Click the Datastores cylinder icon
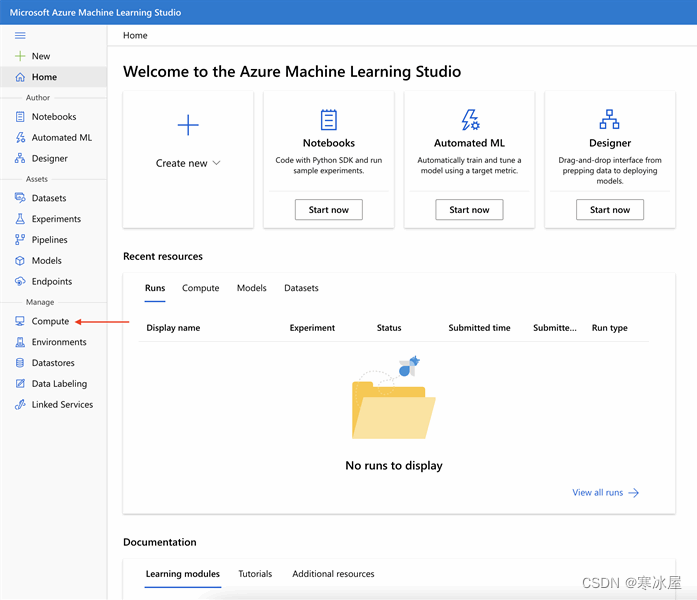The image size is (697, 600). (x=20, y=363)
